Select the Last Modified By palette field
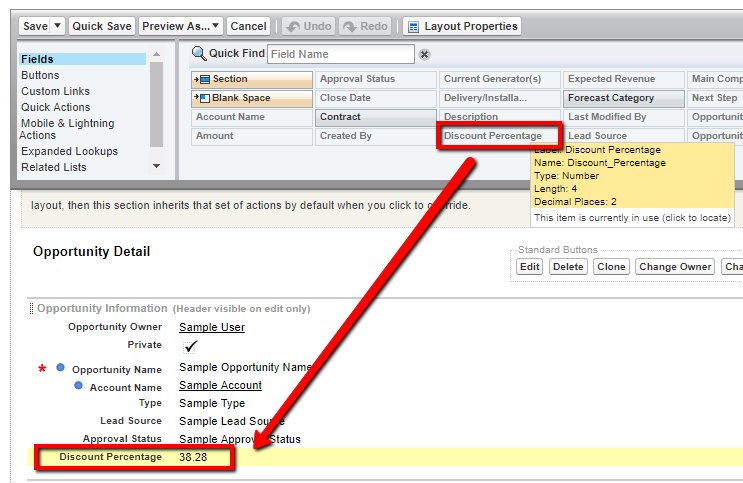Screen dimensions: 743x483 [624, 117]
